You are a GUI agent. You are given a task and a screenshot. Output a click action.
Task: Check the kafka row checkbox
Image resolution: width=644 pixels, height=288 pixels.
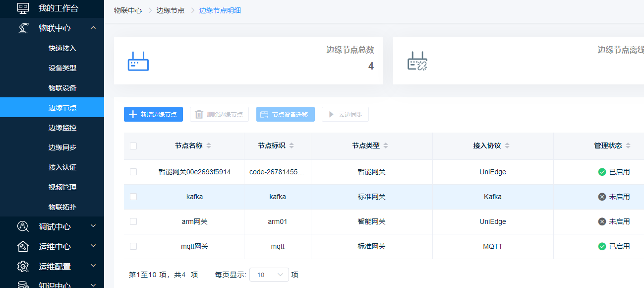coord(133,197)
